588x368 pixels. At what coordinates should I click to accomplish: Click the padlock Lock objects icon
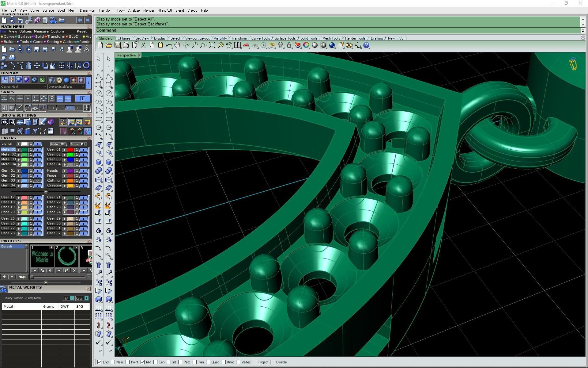coord(289,45)
